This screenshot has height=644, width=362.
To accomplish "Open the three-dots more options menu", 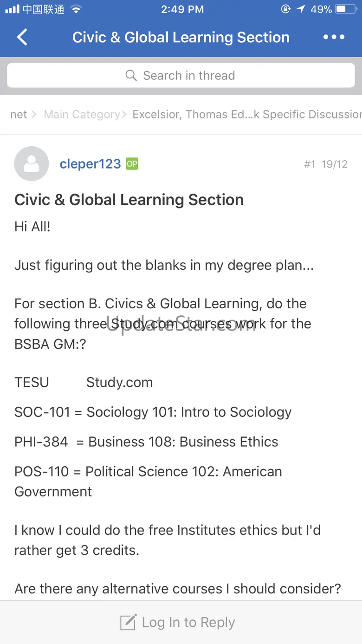I will [334, 37].
